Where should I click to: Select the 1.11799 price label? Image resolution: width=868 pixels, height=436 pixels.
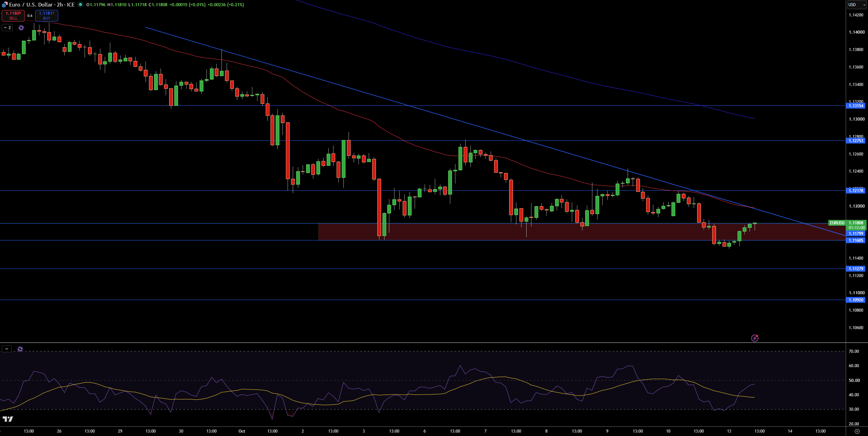point(856,234)
